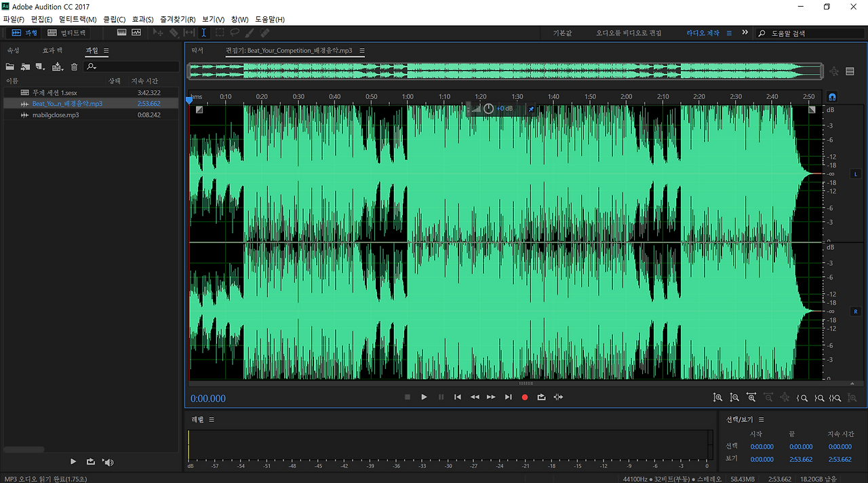Adjust the HUD amplitude gain knob
This screenshot has height=483, width=868.
488,109
